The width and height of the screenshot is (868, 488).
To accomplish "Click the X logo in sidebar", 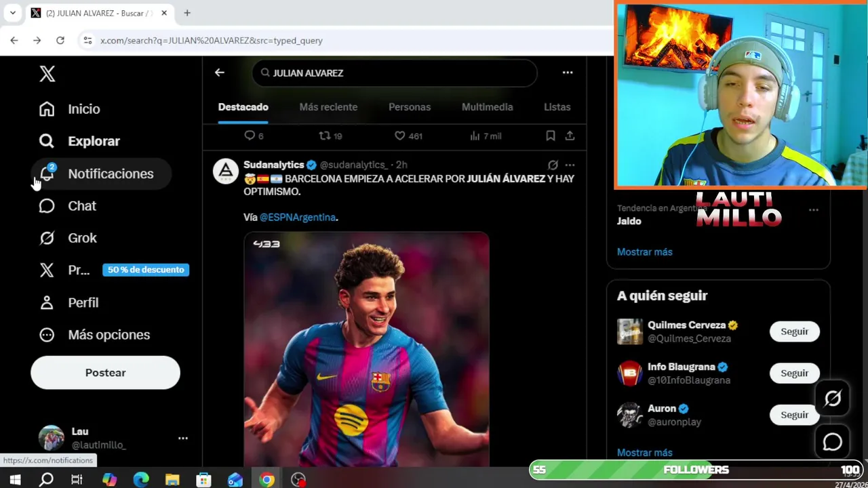I will [x=47, y=74].
